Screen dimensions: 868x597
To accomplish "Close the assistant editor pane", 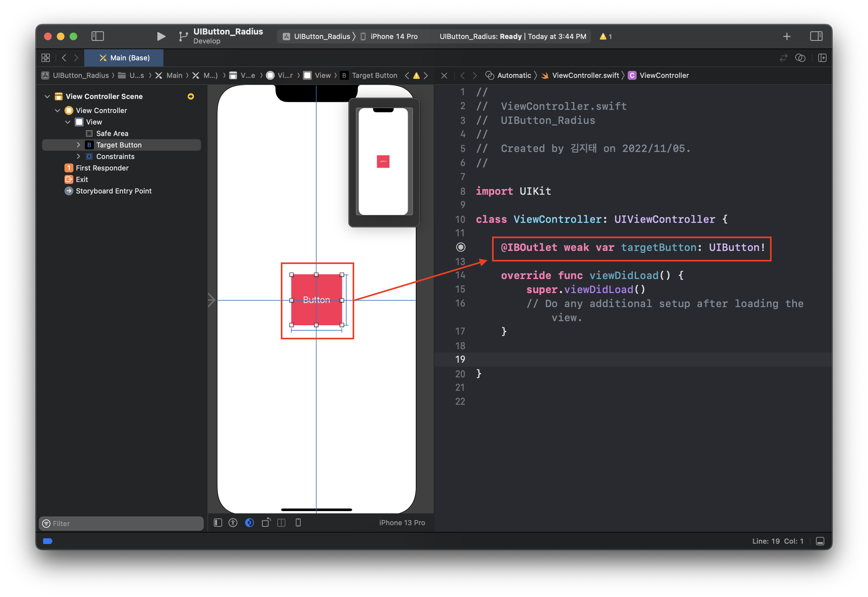I will 444,76.
